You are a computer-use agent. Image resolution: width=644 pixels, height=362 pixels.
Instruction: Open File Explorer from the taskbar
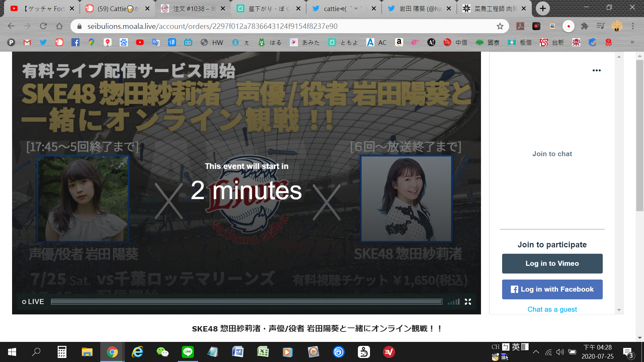(87, 352)
